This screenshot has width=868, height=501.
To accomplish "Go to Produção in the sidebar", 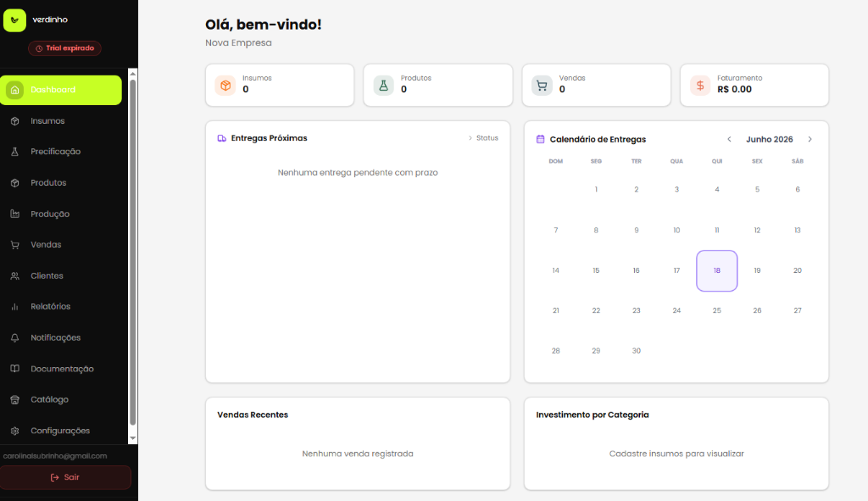I will point(61,214).
